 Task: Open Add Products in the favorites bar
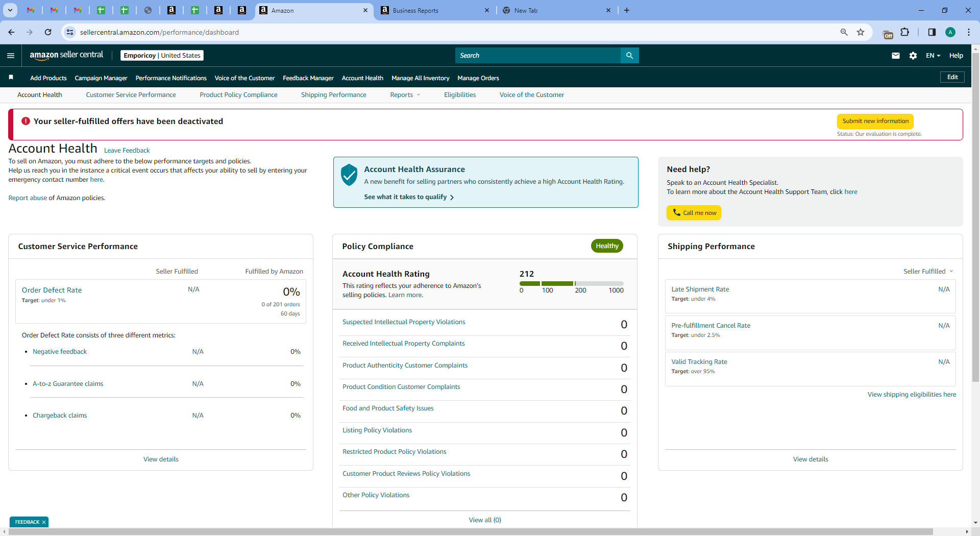click(48, 78)
